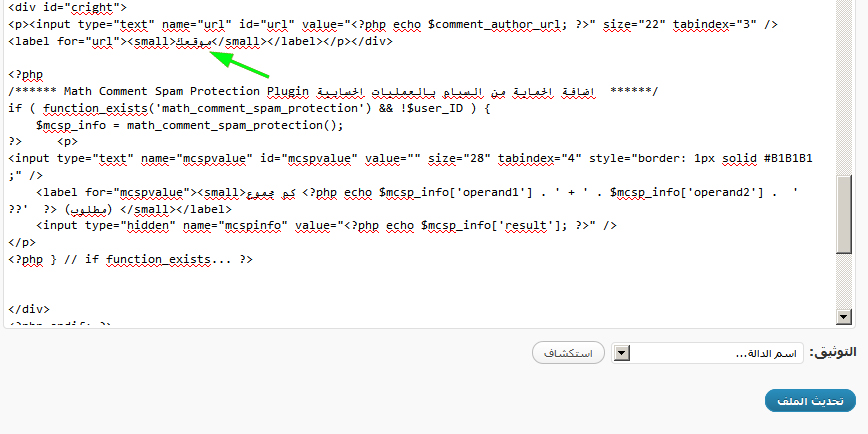Image resolution: width=868 pixels, height=434 pixels.
Task: Click the التوثيق documentation label
Action: pyautogui.click(x=832, y=352)
